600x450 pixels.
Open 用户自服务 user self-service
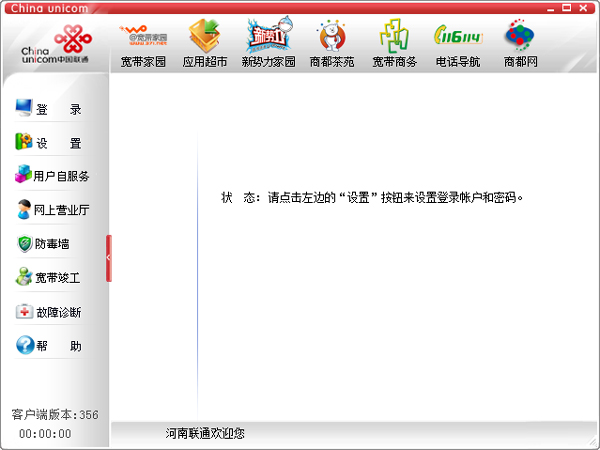[x=55, y=176]
